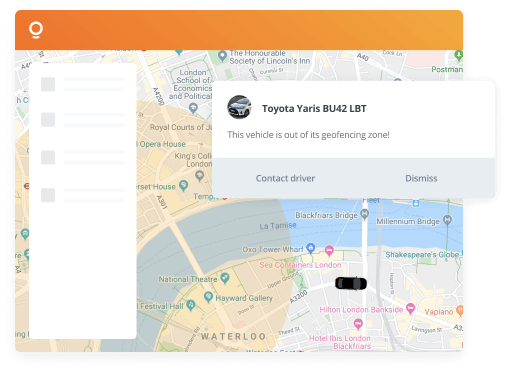The image size is (509, 372).
Task: Select the first placeholder item in sidebar list
Action: (83, 84)
